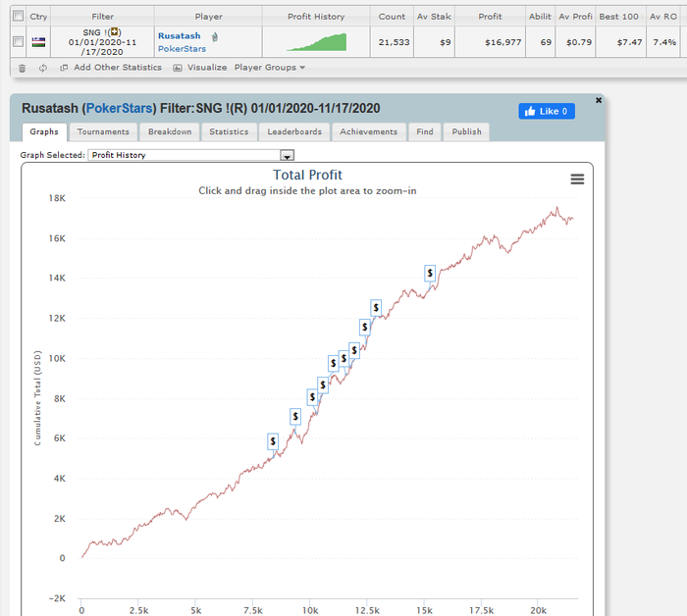Open the Breakdown tab
Screen dimensions: 687x616
(x=170, y=131)
